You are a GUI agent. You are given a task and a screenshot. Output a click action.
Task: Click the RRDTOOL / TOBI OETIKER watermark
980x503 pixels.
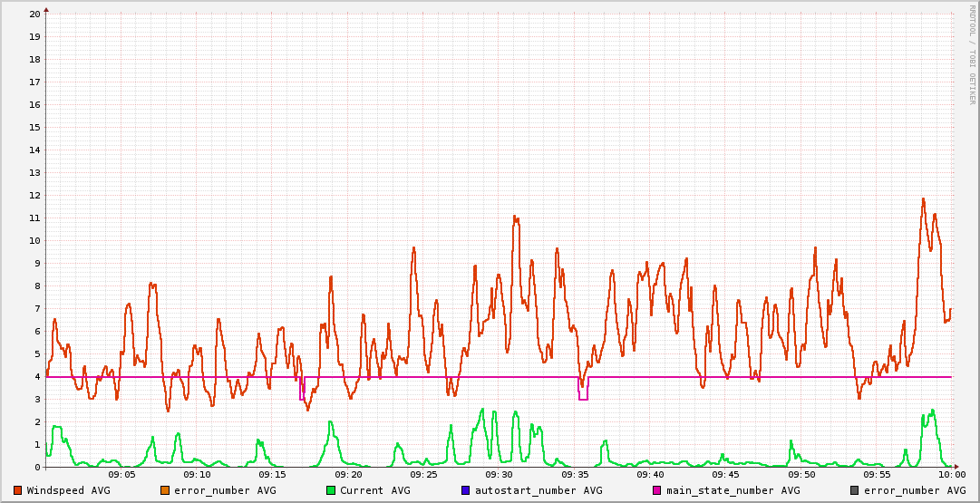[x=972, y=54]
